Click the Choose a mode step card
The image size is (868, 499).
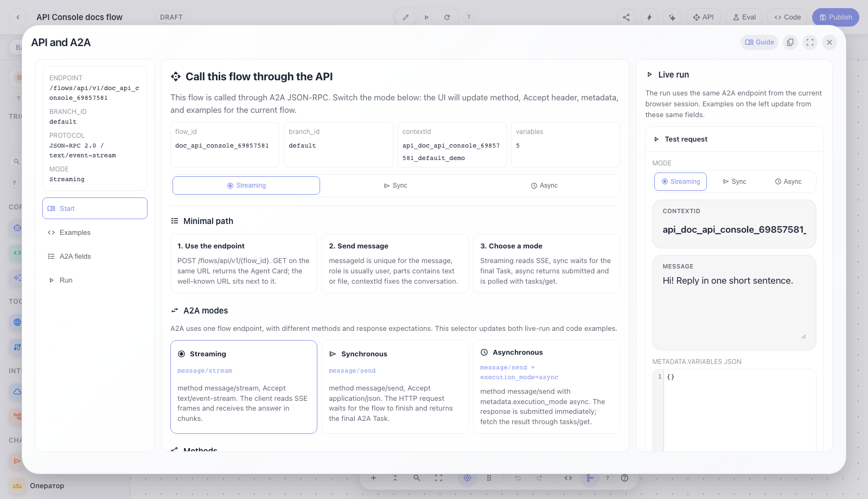[546, 264]
